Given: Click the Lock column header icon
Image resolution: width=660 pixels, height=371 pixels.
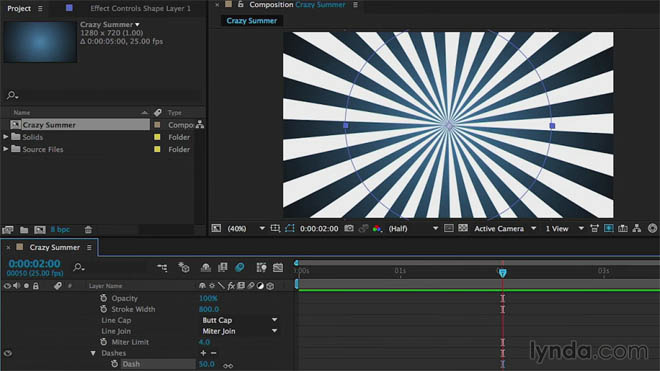Looking at the screenshot, I should tap(36, 286).
